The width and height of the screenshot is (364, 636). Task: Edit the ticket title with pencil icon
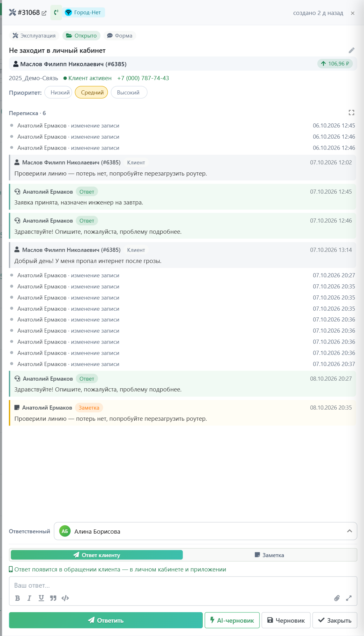tap(352, 50)
